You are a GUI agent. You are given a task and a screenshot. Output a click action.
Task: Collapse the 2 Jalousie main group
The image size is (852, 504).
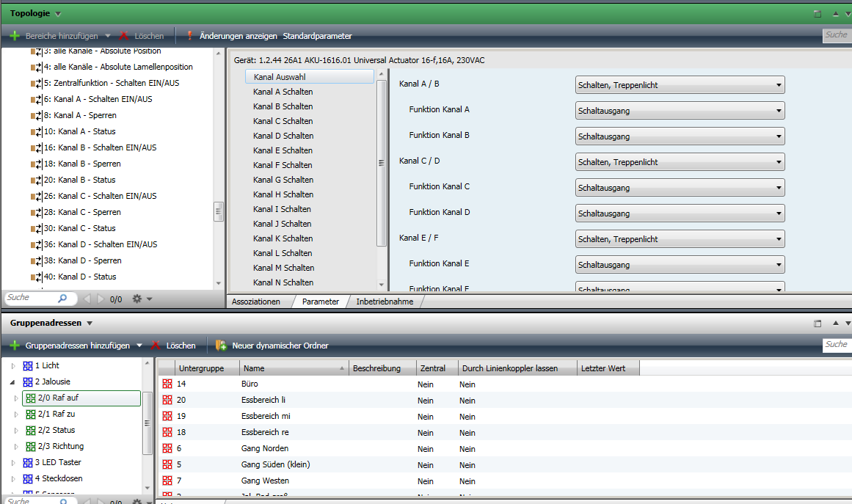click(13, 382)
